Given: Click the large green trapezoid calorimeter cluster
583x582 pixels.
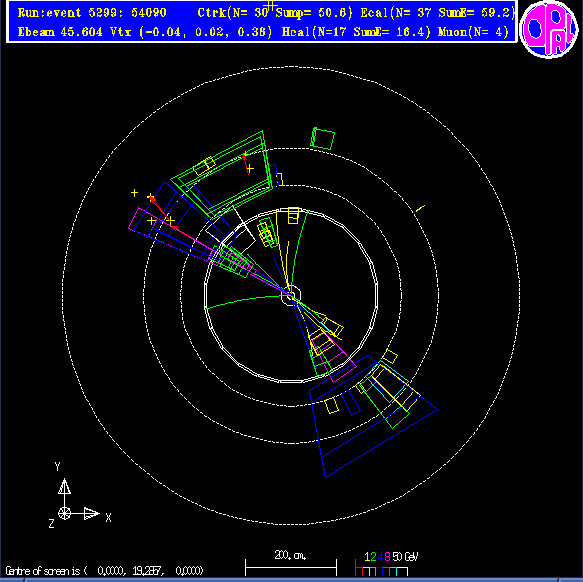Looking at the screenshot, I should [x=222, y=174].
